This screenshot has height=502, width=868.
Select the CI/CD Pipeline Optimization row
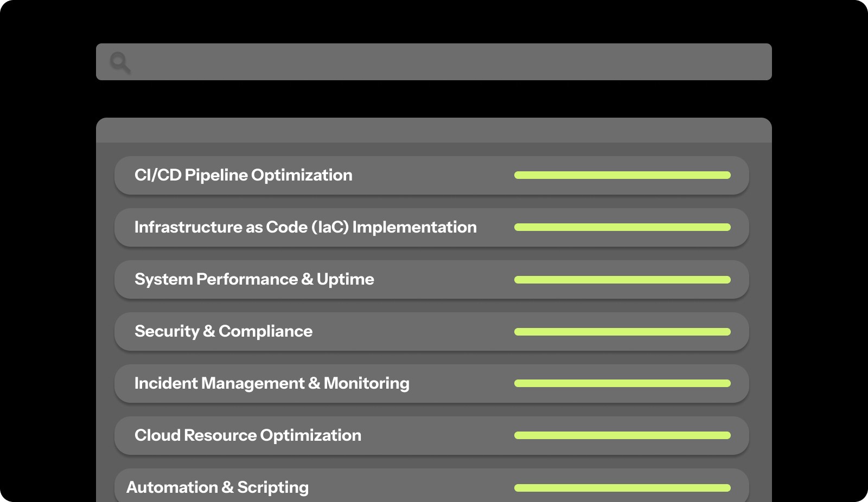(431, 175)
